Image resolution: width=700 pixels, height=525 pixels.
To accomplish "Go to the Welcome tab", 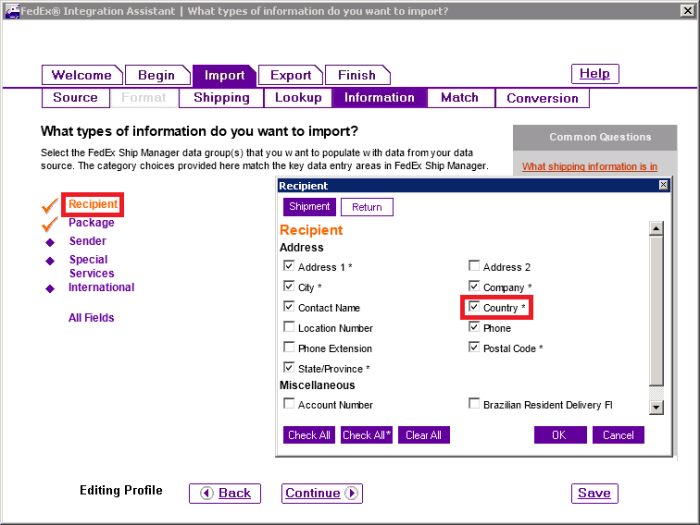I will click(82, 75).
